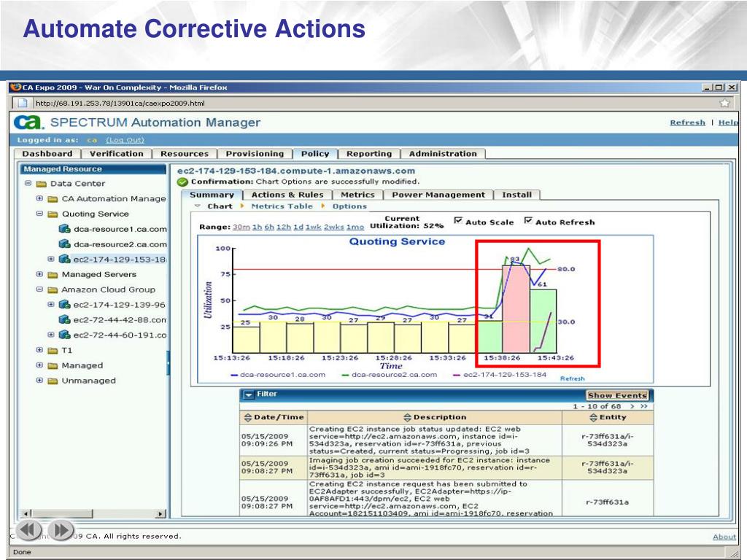Open the Actions & Rules tab
Screen dimensions: 747x560
point(287,195)
